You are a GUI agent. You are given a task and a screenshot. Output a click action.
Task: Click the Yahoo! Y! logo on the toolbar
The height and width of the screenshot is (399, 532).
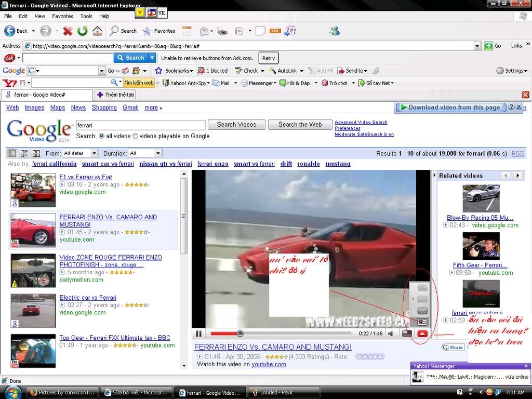tap(9, 83)
